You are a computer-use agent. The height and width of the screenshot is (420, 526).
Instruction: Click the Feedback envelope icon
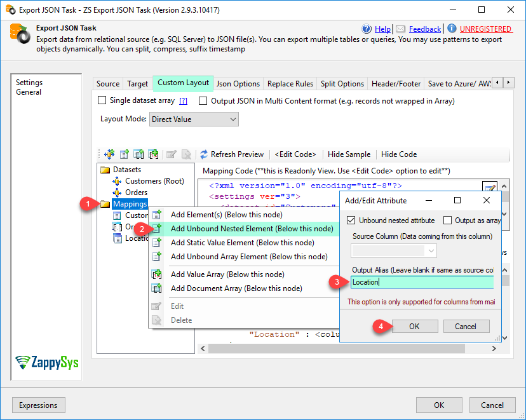(400, 29)
